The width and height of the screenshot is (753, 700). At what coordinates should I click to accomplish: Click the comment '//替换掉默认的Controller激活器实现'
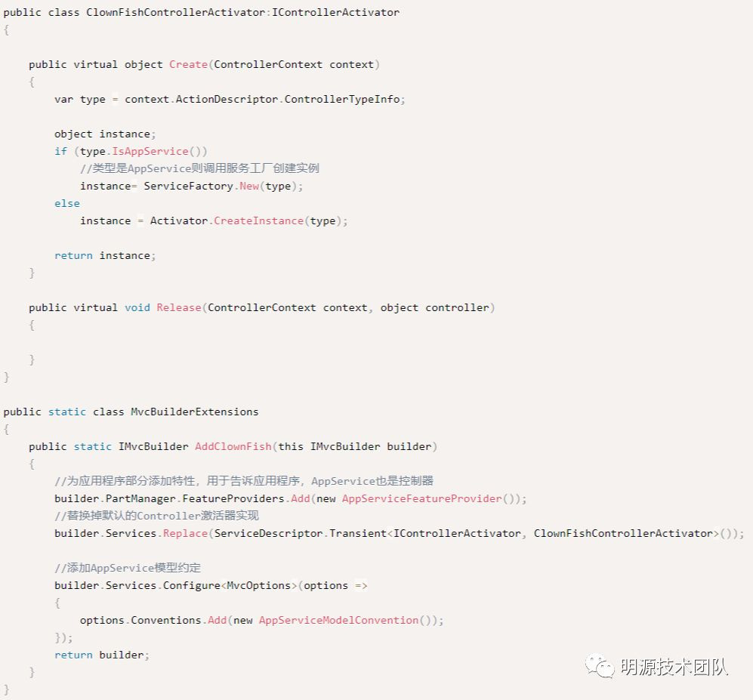click(156, 516)
